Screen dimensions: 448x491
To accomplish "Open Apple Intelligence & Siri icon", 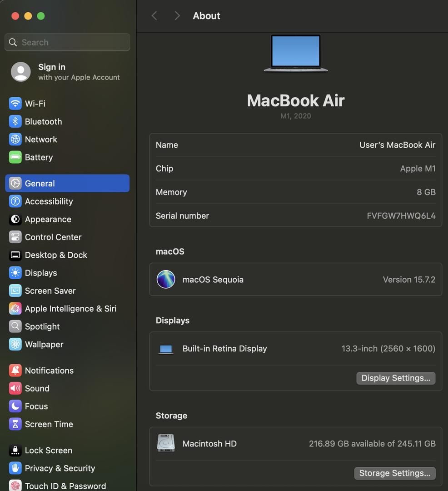I will click(x=15, y=309).
